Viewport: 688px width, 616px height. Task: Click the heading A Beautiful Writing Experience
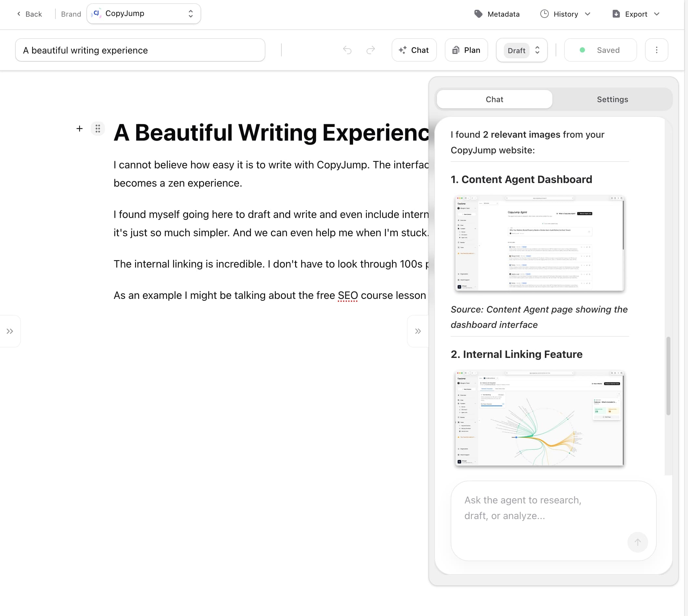click(x=271, y=132)
